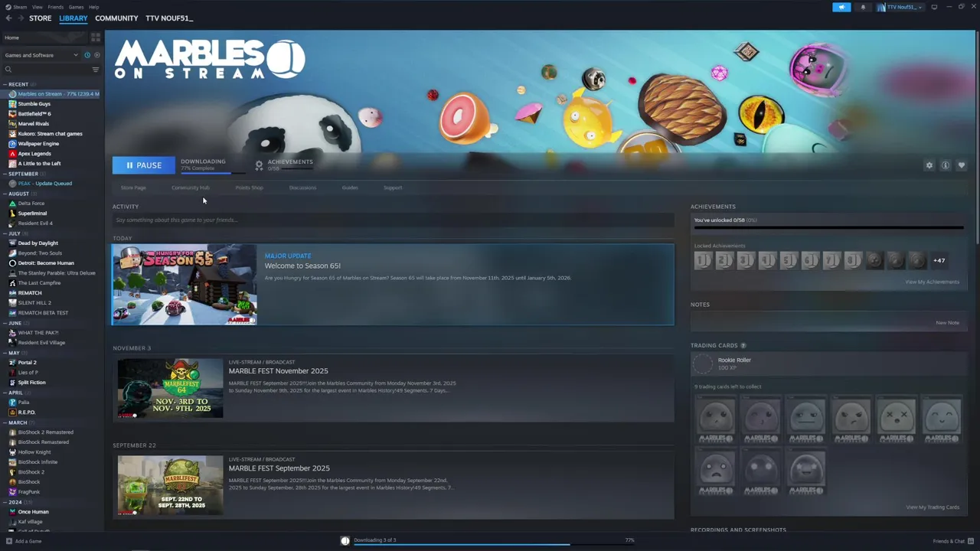980x551 pixels.
Task: Toggle ready-to-play filter icon
Action: (96, 55)
